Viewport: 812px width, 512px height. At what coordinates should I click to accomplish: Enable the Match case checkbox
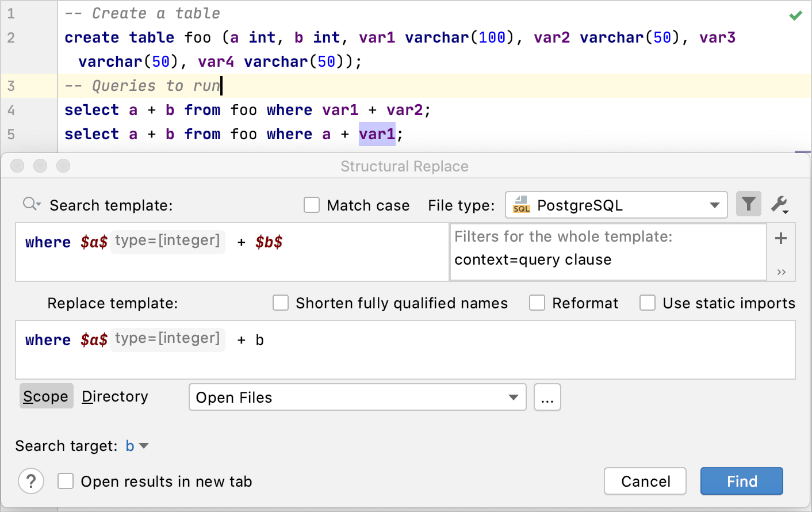click(312, 205)
